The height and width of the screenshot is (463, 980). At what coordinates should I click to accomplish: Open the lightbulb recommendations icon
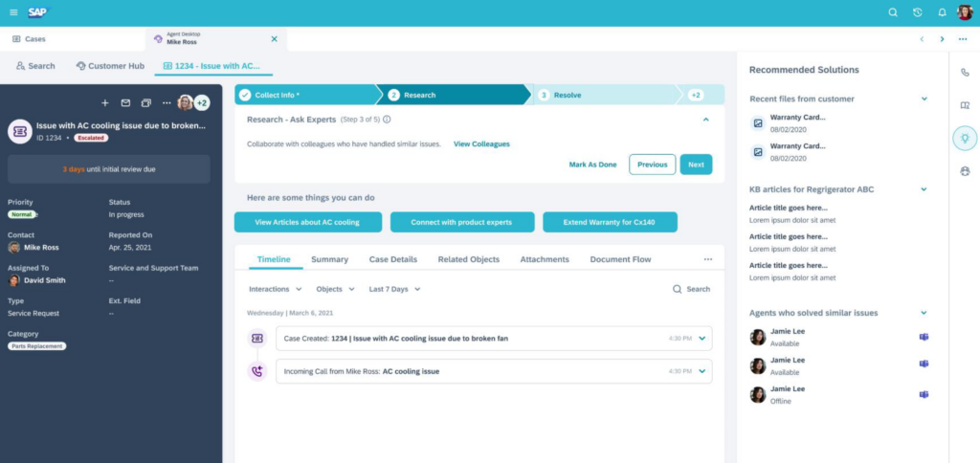click(965, 139)
